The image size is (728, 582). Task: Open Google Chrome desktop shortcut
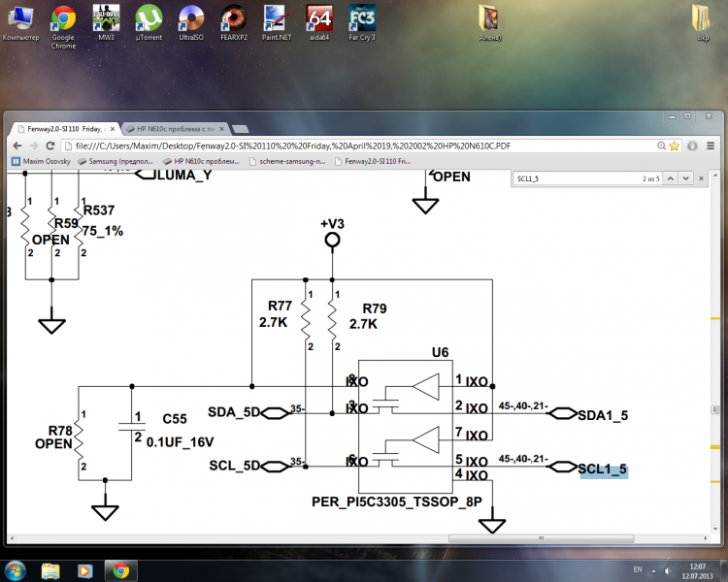click(63, 28)
